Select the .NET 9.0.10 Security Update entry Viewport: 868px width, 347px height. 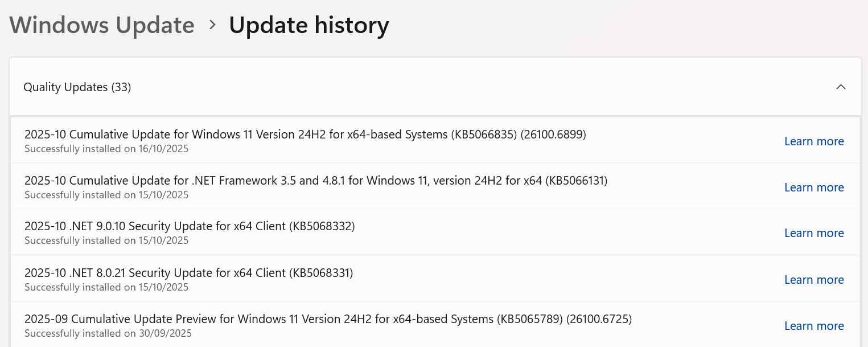(190, 226)
